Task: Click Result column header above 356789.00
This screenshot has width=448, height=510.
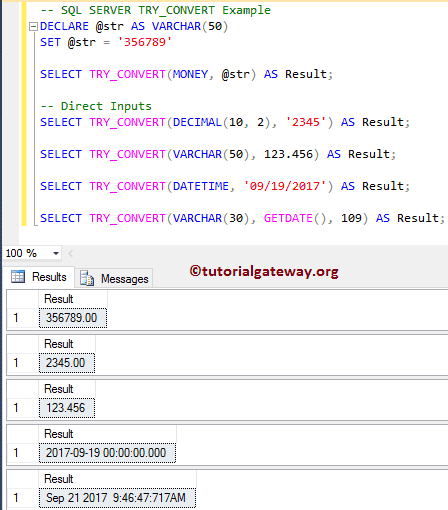Action: tap(73, 299)
